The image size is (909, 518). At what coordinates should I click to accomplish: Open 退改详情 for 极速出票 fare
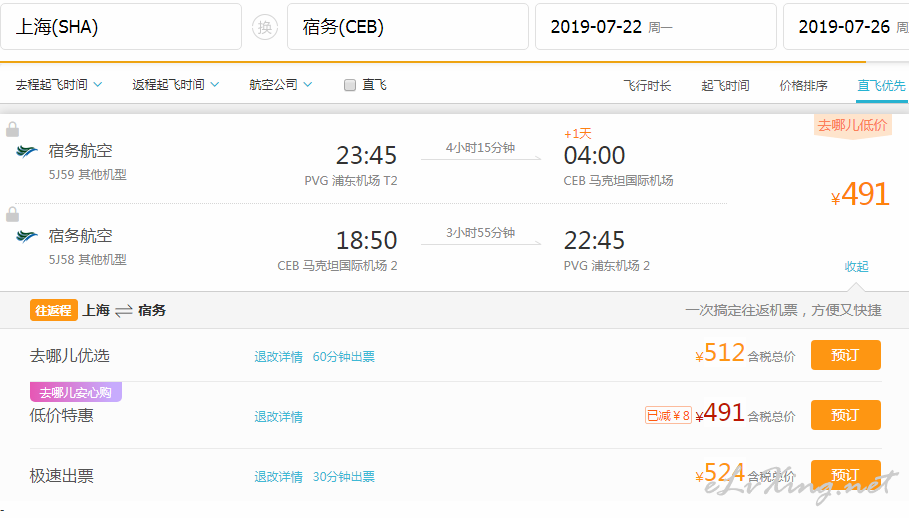coord(278,477)
